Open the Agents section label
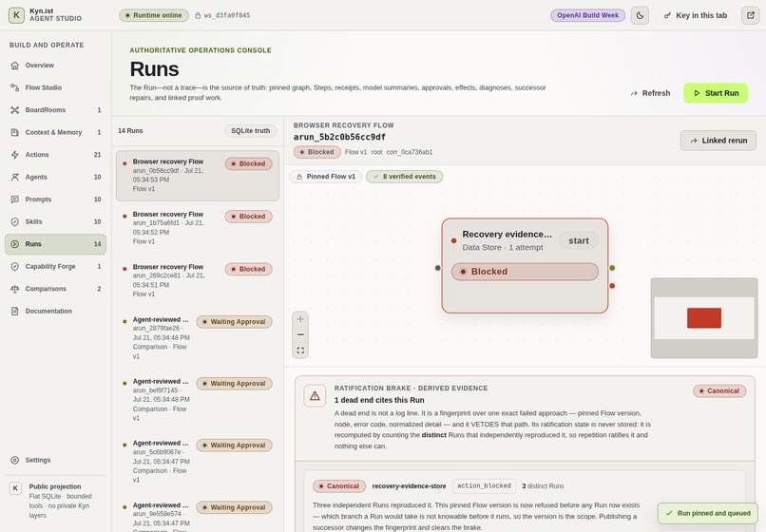The height and width of the screenshot is (532, 766). [x=36, y=177]
